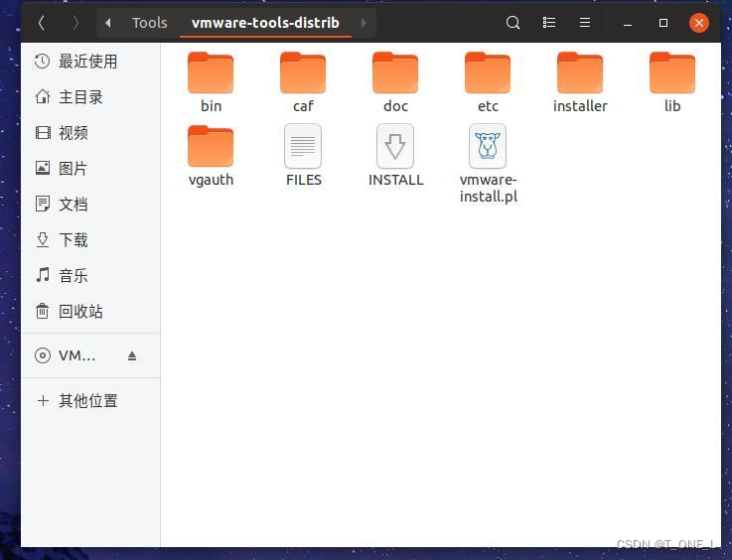Click the "FILES" file name label
Screen dimensions: 732x560
[x=304, y=180]
